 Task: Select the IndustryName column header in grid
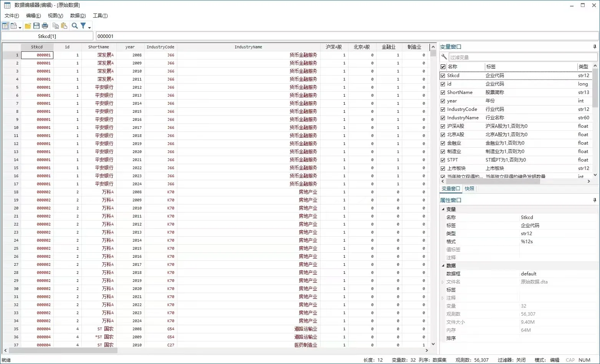(x=248, y=47)
